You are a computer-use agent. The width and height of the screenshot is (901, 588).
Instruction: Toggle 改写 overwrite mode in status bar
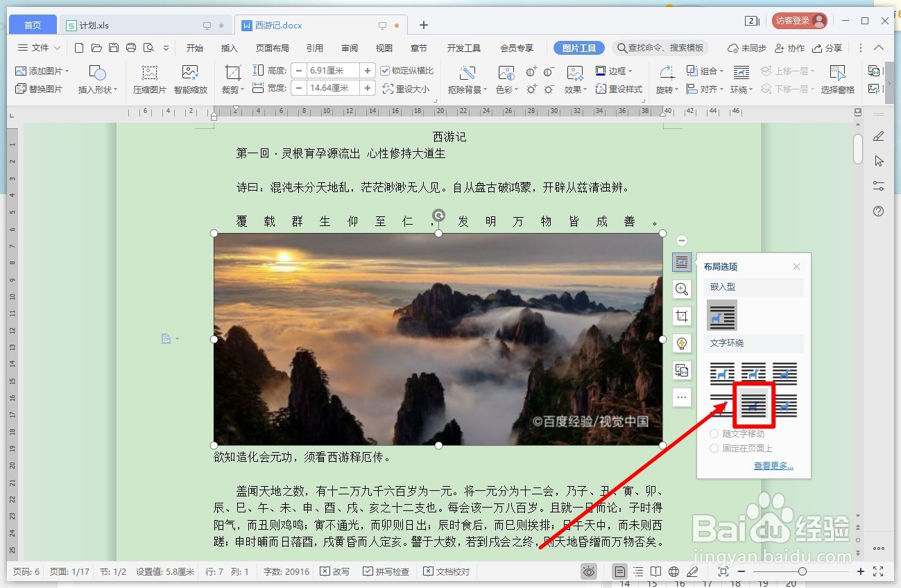click(x=335, y=572)
